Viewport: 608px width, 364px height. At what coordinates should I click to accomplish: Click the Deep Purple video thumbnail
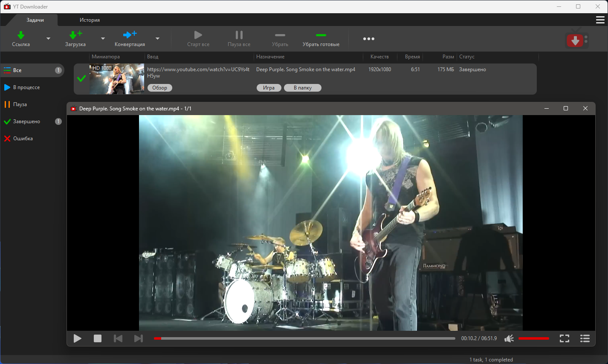pos(117,79)
